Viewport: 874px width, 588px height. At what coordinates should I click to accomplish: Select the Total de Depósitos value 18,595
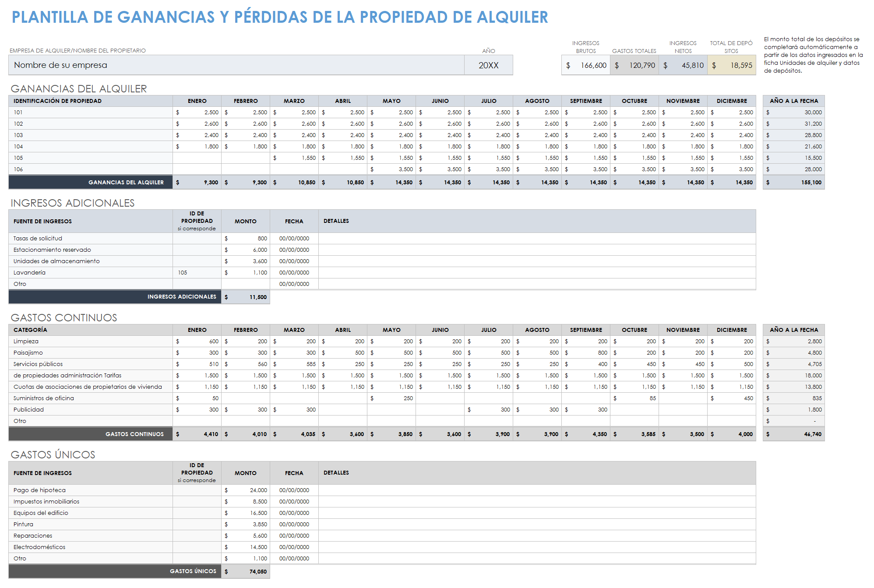[x=732, y=65]
